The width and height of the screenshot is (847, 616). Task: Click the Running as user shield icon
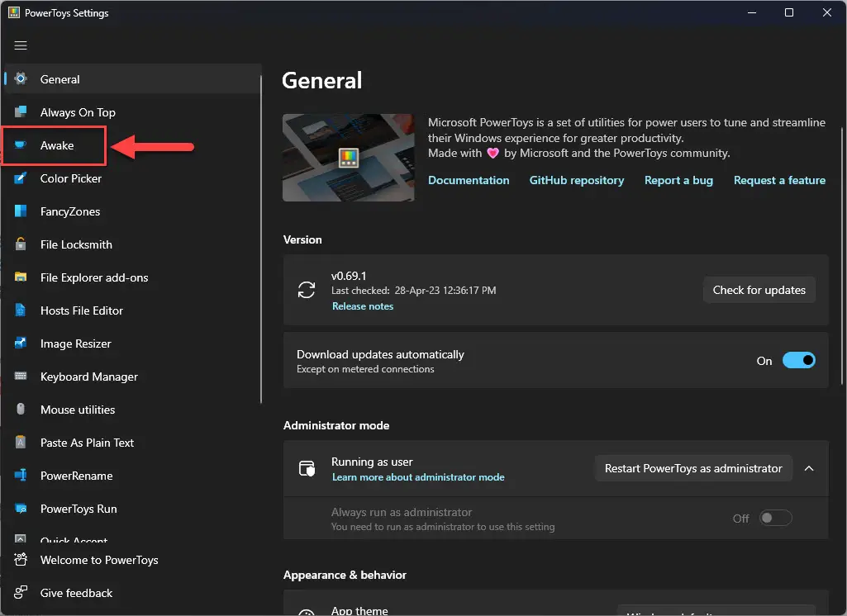(307, 468)
